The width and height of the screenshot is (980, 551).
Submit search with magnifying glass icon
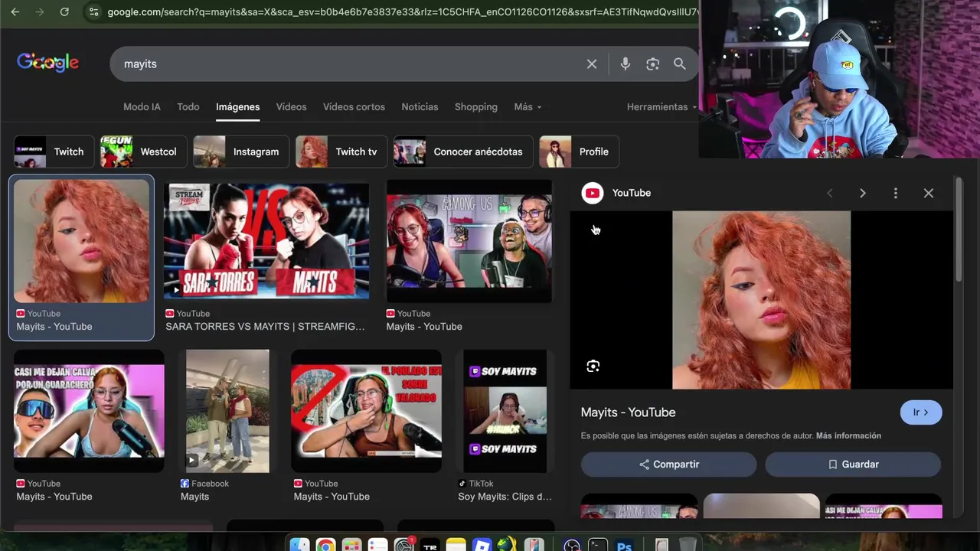(680, 64)
